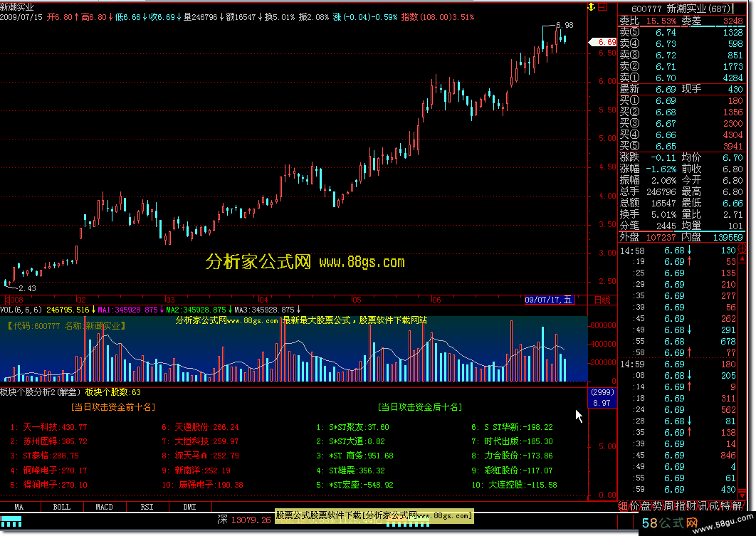Viewport: 756px width, 536px height.
Task: Click the VOL(6,6,6) indicator label
Action: tap(21, 310)
